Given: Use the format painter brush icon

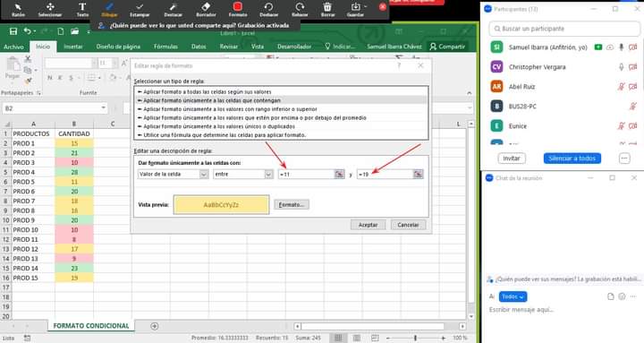Looking at the screenshot, I should 28,81.
